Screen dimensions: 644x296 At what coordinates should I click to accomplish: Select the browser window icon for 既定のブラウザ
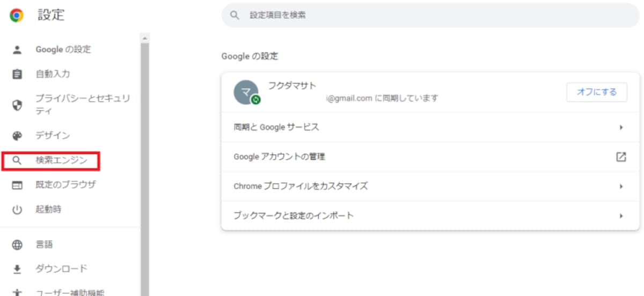17,185
